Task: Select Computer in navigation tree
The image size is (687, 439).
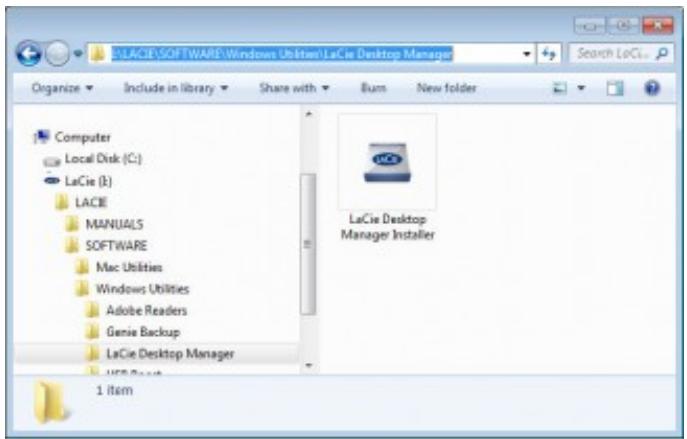Action: click(82, 137)
